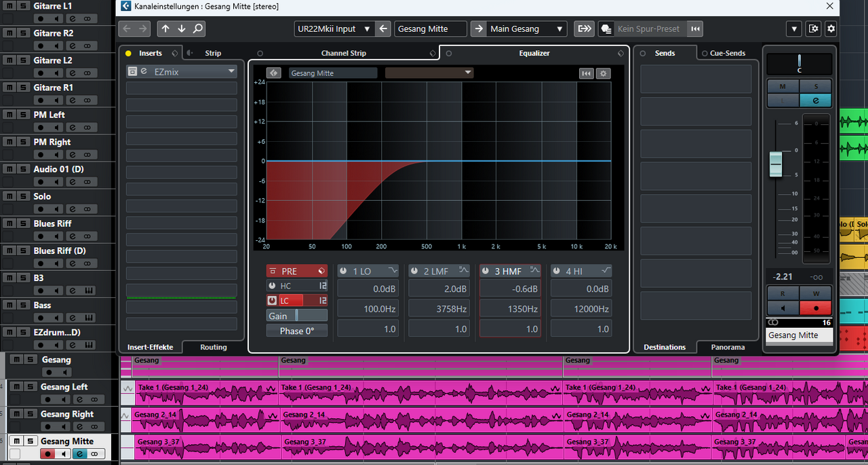Image resolution: width=868 pixels, height=465 pixels.
Task: Record-enable the Gesang Right track
Action: click(47, 426)
